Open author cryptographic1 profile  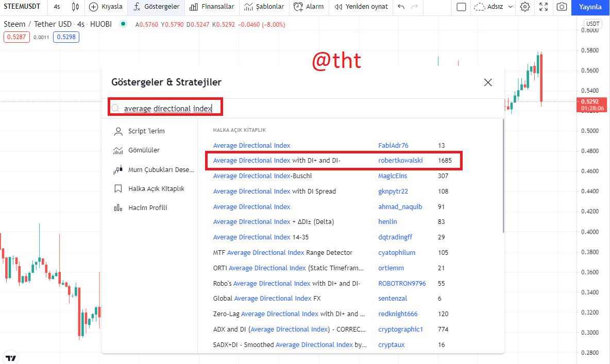point(400,330)
